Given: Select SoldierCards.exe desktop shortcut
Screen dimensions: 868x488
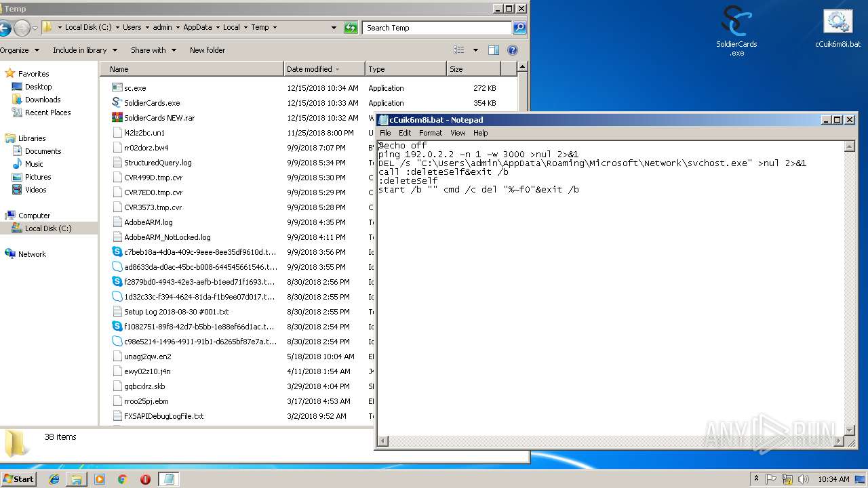Looking at the screenshot, I should 736,30.
